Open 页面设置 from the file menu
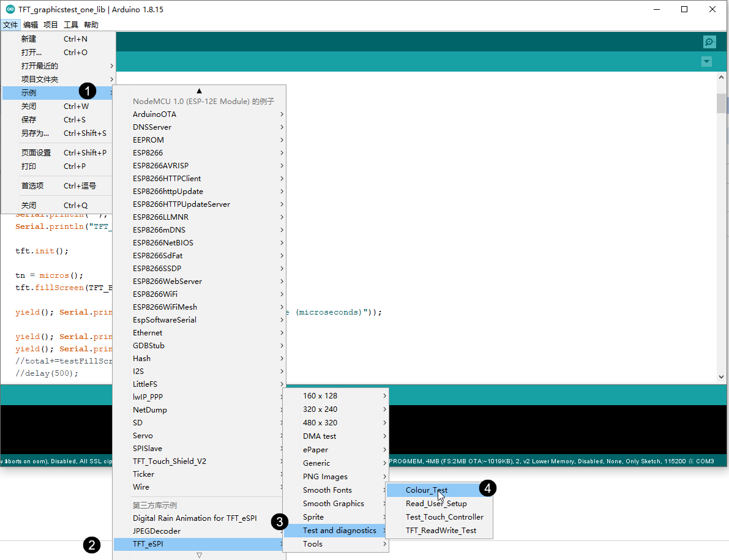The height and width of the screenshot is (560, 729). pos(58,153)
